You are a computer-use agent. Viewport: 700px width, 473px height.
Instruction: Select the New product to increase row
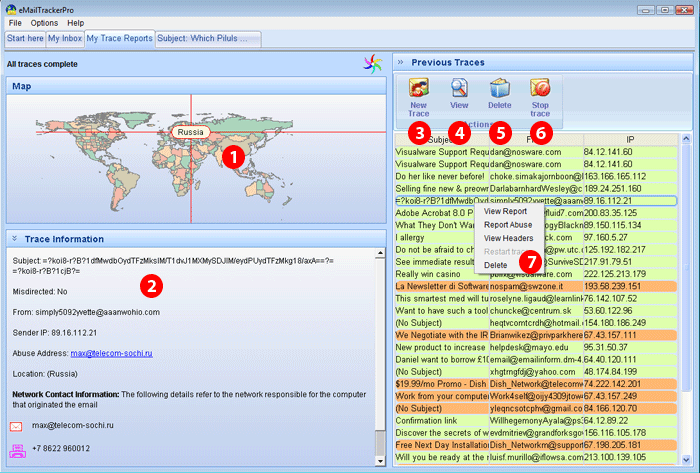536,347
